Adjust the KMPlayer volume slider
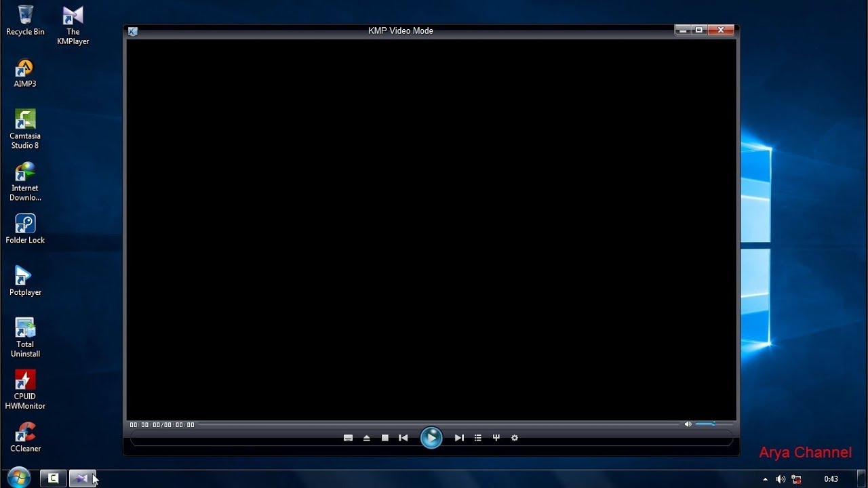868x488 pixels. coord(713,424)
